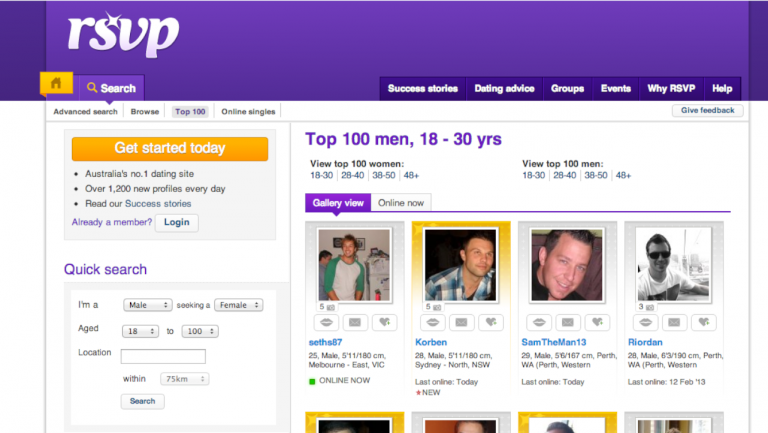The height and width of the screenshot is (433, 768).
Task: Select the Top 100 sub-tab
Action: pyautogui.click(x=190, y=112)
